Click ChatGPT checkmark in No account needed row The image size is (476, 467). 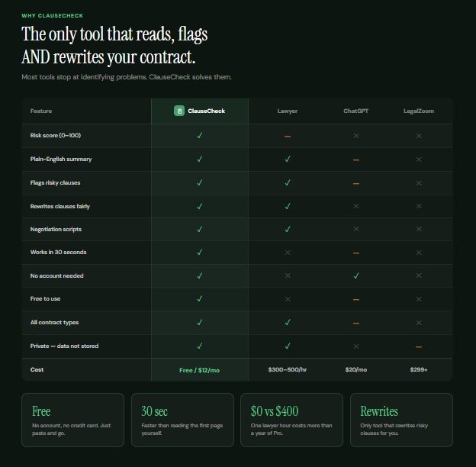coord(356,275)
